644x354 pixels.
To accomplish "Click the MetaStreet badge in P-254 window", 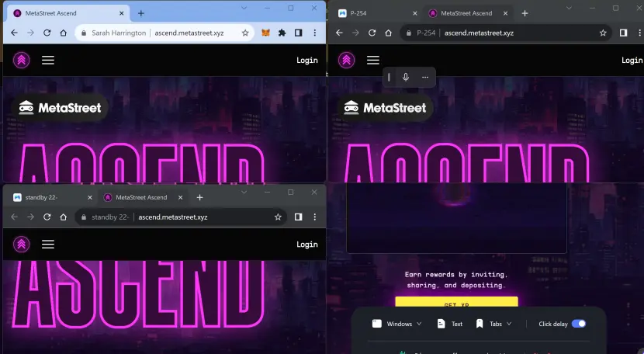I will (x=386, y=108).
